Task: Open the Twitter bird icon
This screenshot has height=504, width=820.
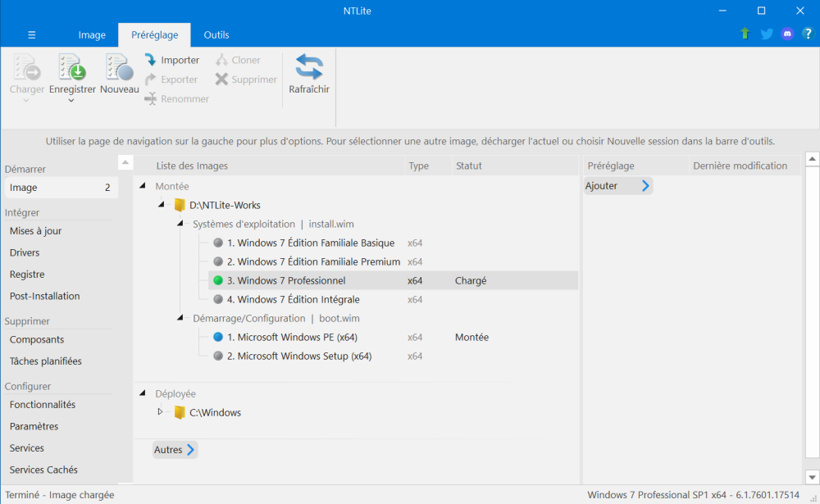Action: tap(767, 34)
